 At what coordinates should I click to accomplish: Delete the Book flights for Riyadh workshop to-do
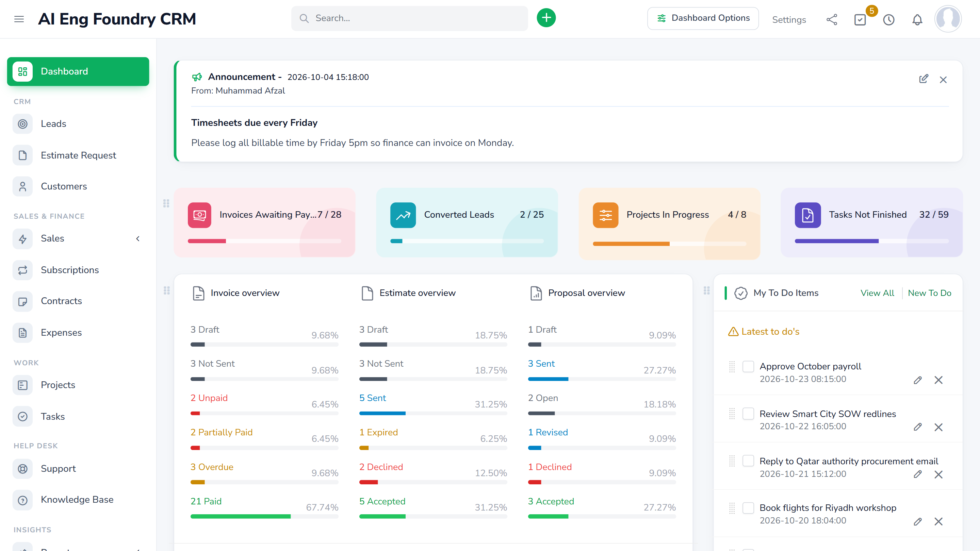[938, 521]
